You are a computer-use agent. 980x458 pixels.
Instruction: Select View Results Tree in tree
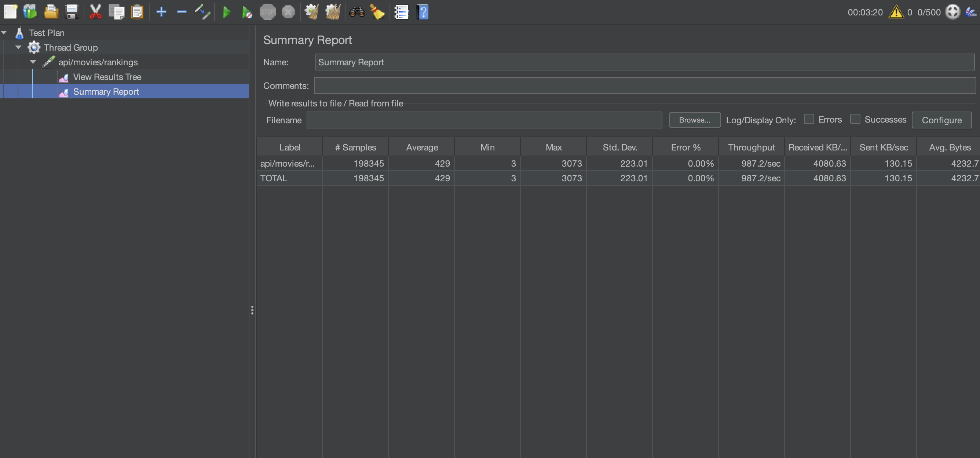107,77
